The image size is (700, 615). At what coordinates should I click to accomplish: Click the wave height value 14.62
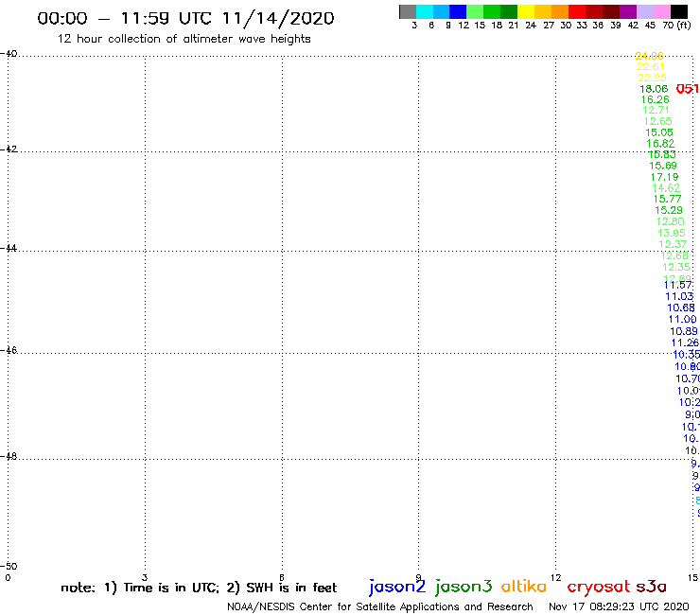coord(666,188)
